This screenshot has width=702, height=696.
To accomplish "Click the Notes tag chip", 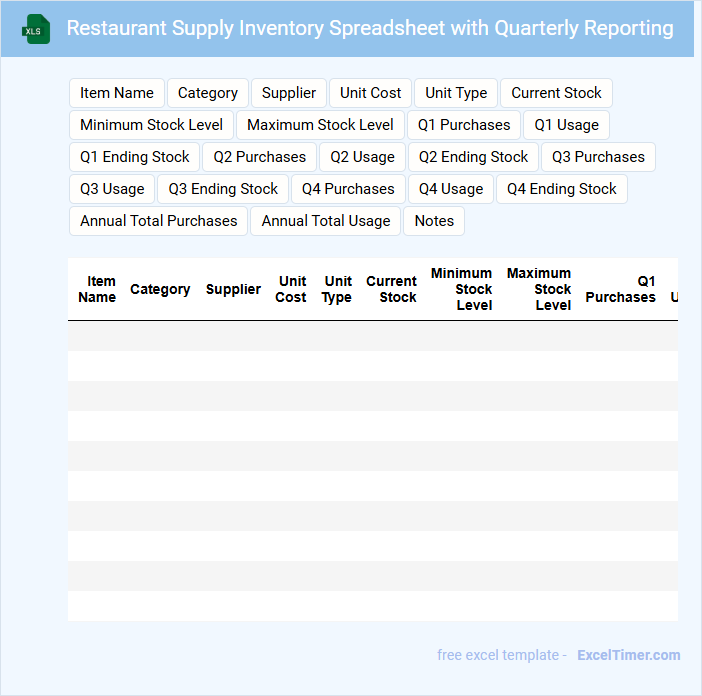I will tap(434, 221).
